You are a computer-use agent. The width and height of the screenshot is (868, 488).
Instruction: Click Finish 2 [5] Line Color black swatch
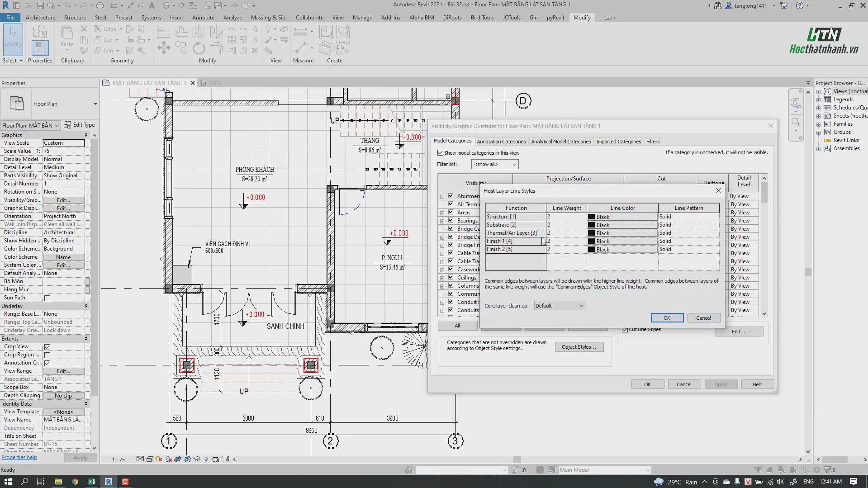tap(622, 249)
